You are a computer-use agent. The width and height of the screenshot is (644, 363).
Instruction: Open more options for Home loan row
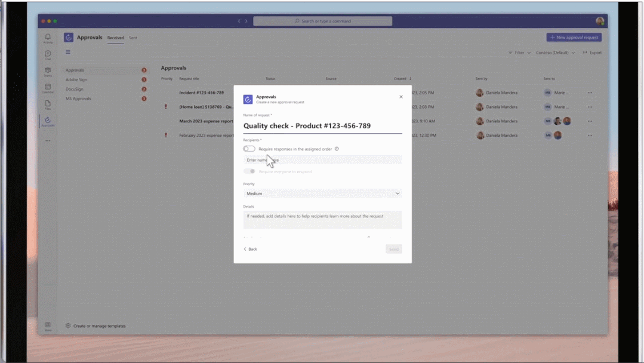pyautogui.click(x=590, y=107)
